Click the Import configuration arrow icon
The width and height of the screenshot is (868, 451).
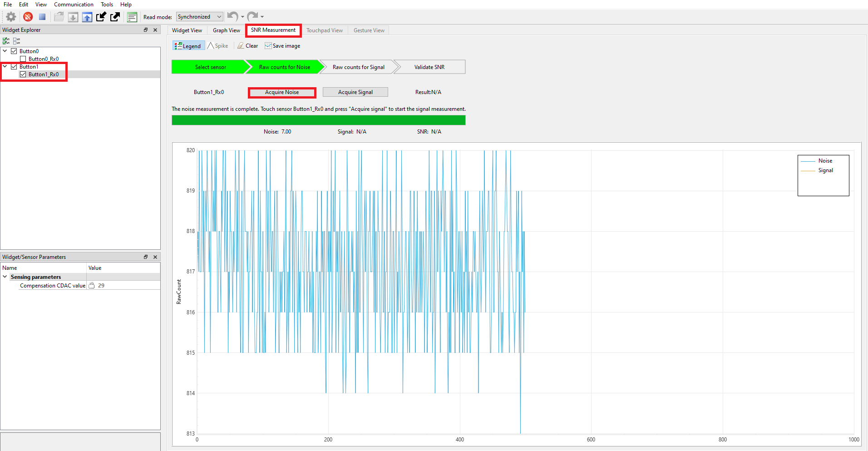coord(101,17)
